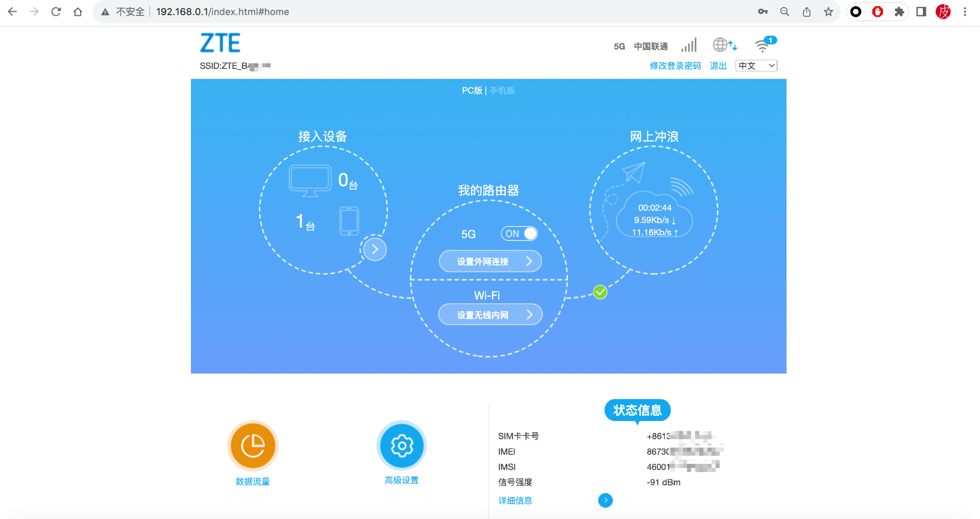Expand 详细信息 with the circular arrow
Image resolution: width=980 pixels, height=519 pixels.
tap(605, 500)
